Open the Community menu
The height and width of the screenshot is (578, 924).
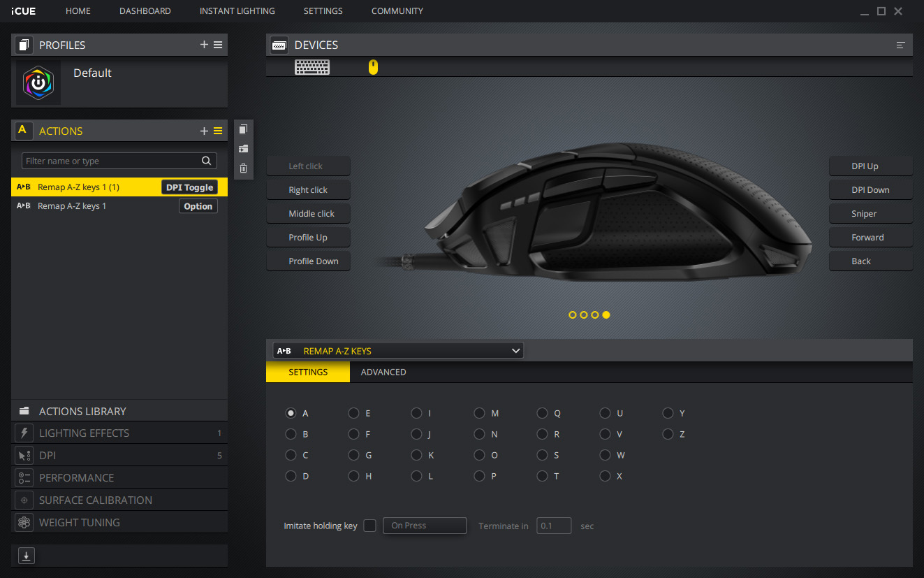tap(397, 11)
